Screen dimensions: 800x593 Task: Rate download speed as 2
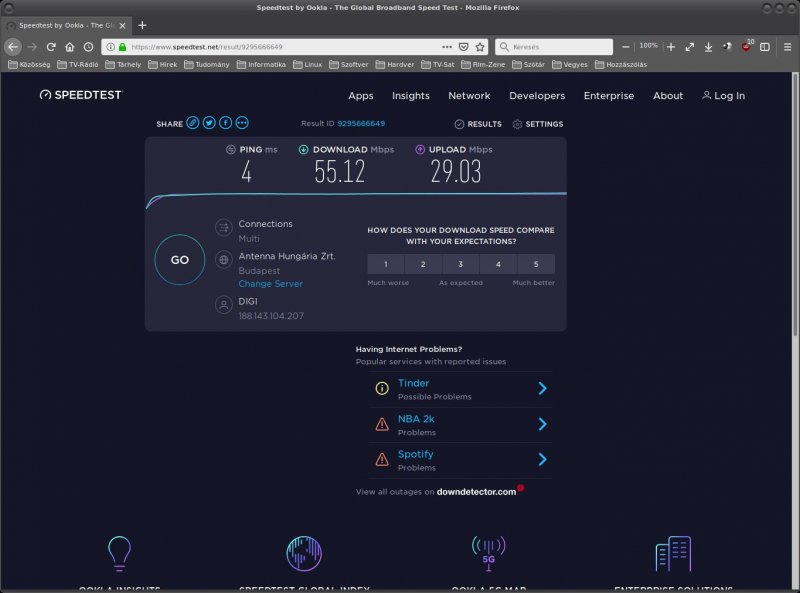[423, 264]
